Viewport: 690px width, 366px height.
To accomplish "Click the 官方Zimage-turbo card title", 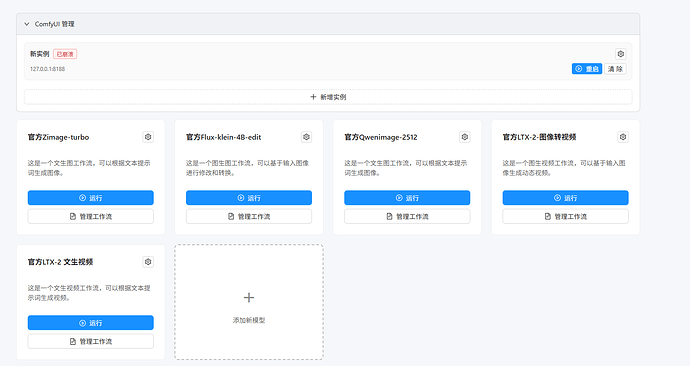I will [59, 137].
